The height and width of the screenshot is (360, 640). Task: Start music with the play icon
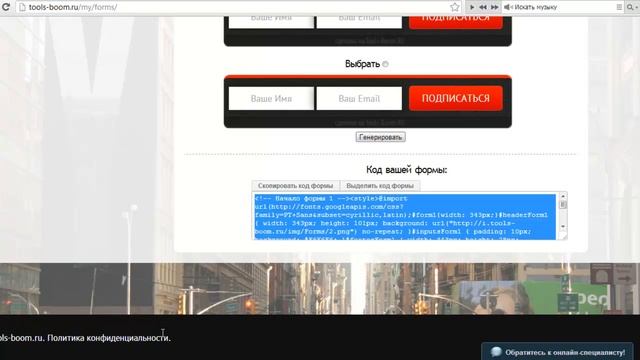(472, 7)
